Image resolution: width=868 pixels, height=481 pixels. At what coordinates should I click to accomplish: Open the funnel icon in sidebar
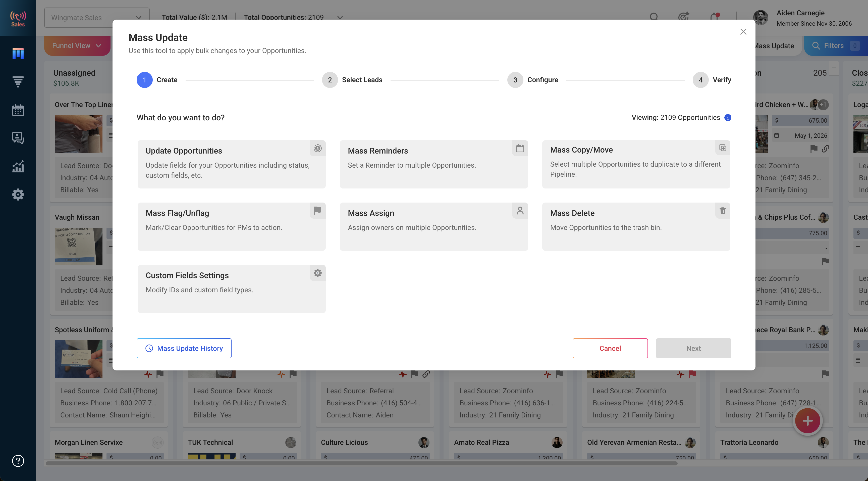coord(18,82)
